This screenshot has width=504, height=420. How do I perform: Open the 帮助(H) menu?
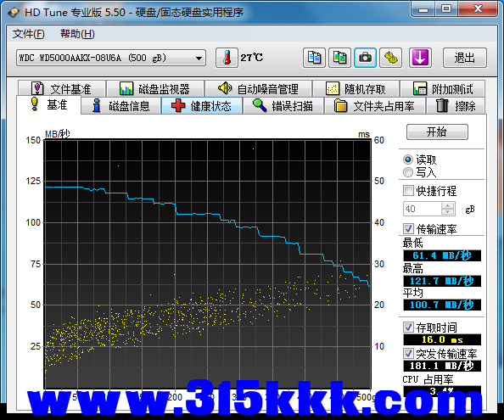click(77, 34)
